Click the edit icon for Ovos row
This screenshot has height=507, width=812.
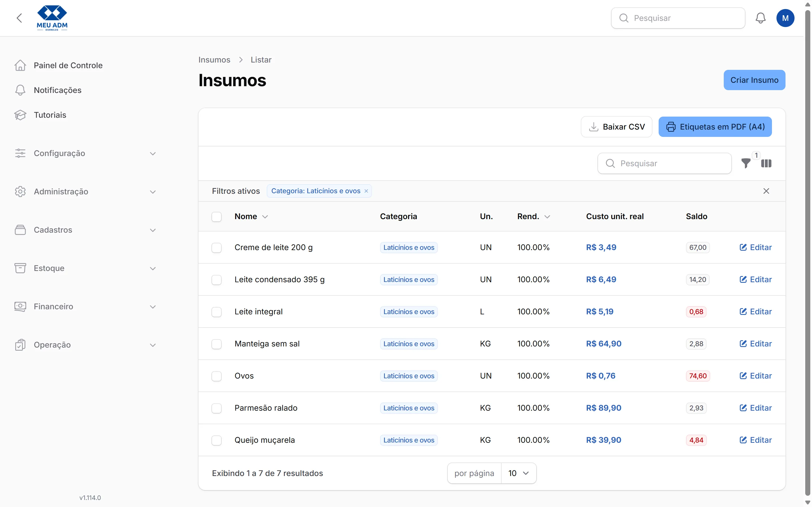(x=743, y=376)
